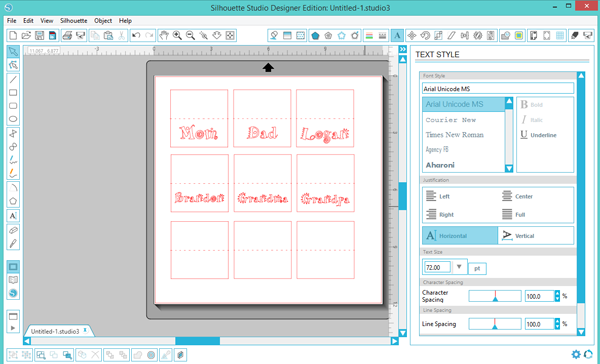Toggle Underline text formatting

(x=538, y=135)
